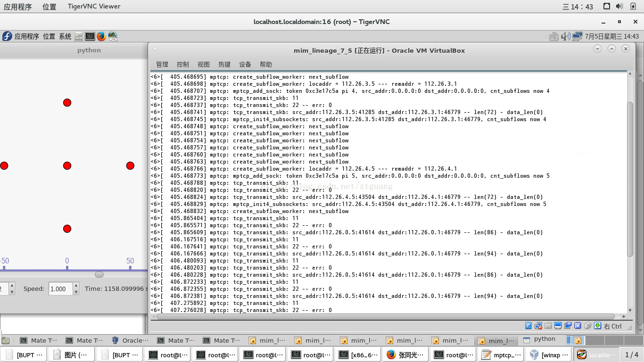Image resolution: width=644 pixels, height=362 pixels.
Task: Click the grey round VirtualBox status indicator
Action: tap(587, 326)
